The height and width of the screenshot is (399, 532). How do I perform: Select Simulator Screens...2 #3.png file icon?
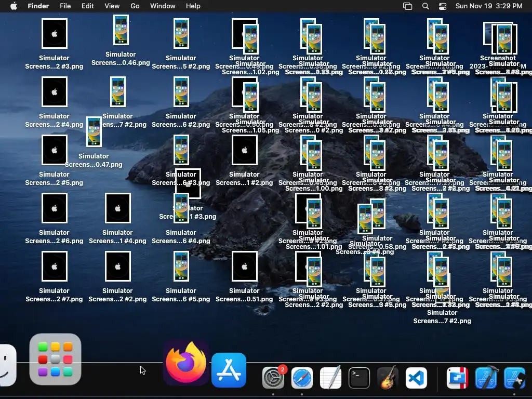coord(54,34)
